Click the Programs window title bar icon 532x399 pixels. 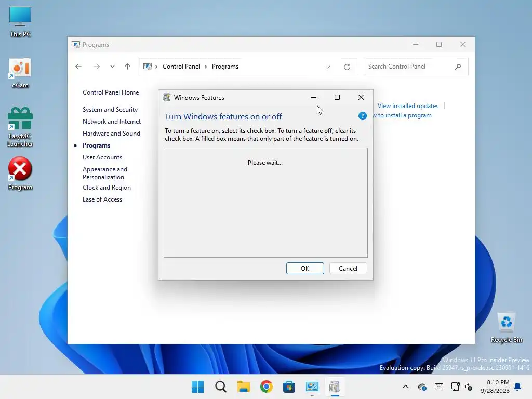click(x=76, y=45)
